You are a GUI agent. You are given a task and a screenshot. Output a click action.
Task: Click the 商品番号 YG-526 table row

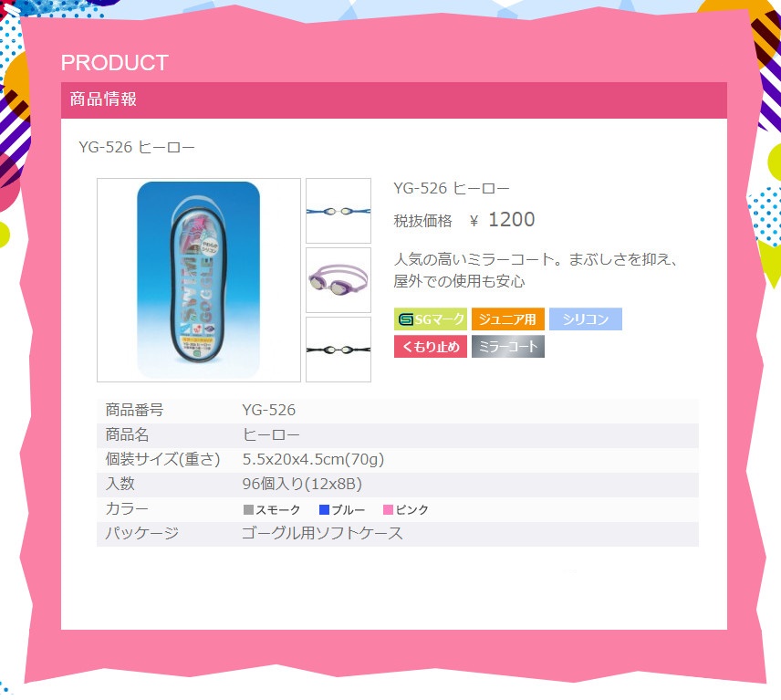point(398,411)
